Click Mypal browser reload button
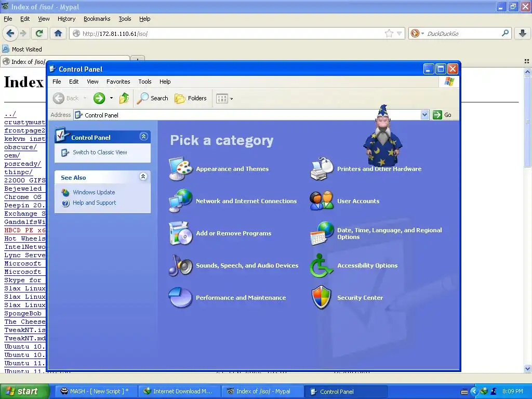This screenshot has height=399, width=532. pos(39,33)
